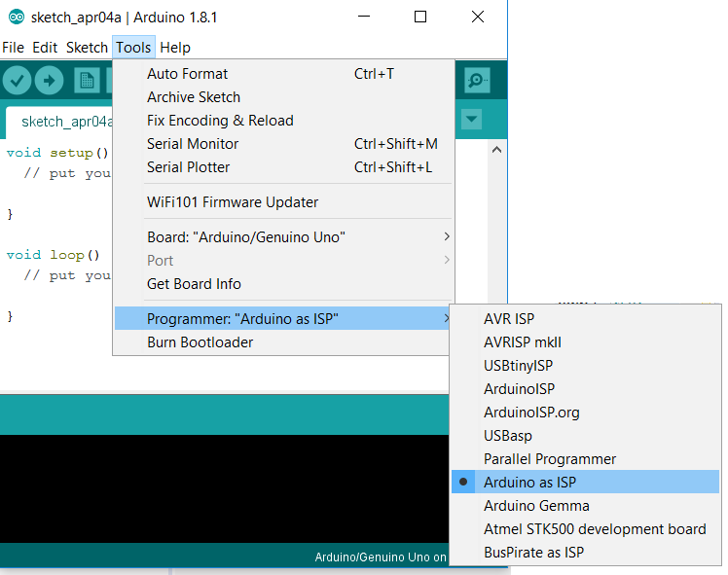Click the Verify checkmark toolbar button
The height and width of the screenshot is (575, 728).
[17, 81]
